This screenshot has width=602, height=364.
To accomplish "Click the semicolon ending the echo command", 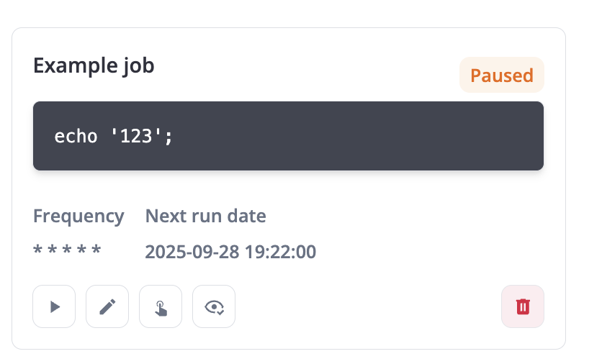I will click(x=169, y=136).
